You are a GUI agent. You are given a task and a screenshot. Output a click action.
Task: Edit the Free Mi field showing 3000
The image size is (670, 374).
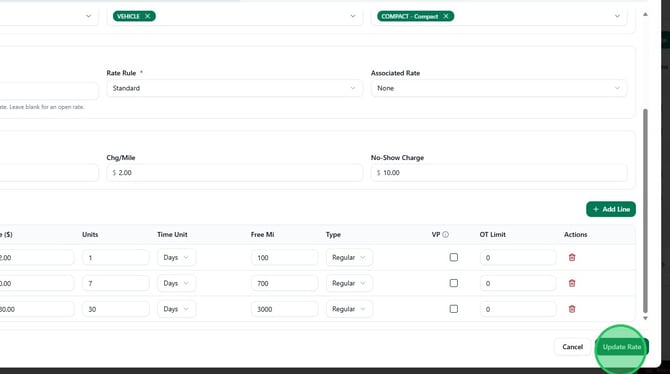(x=284, y=309)
